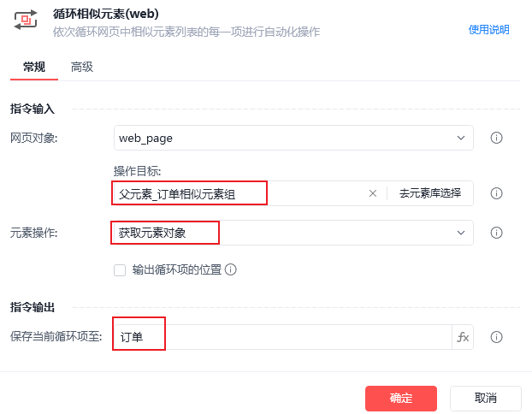Open the 使用说明 link
This screenshot has height=414, width=532.
(488, 30)
